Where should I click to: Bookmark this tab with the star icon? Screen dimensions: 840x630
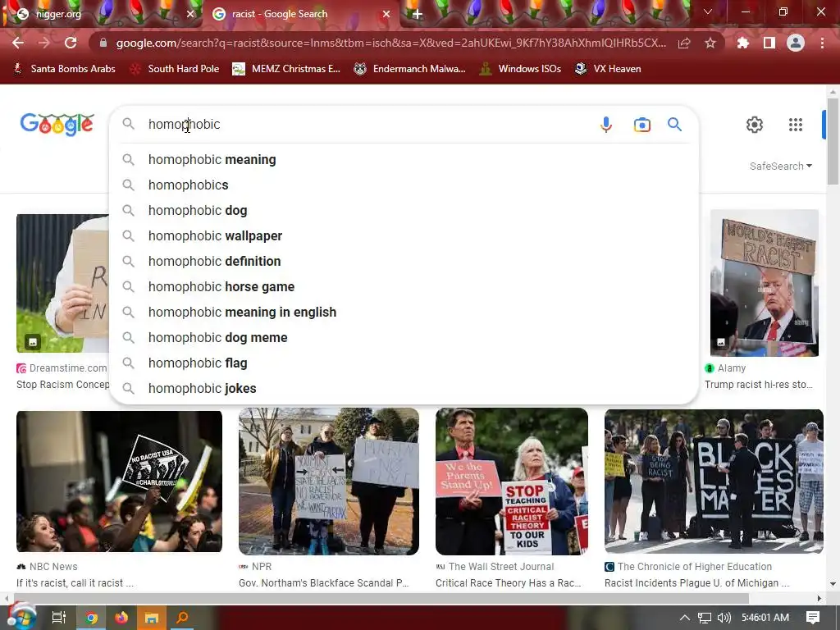click(x=710, y=43)
